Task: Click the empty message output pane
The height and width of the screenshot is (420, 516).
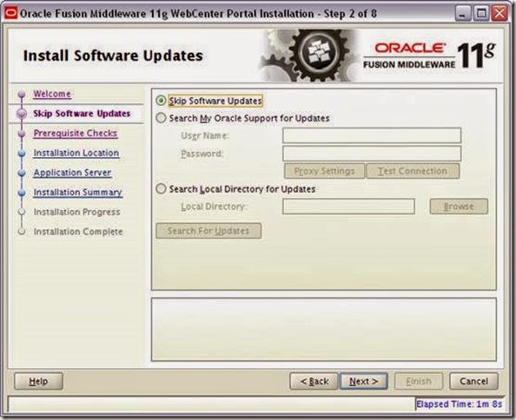Action: point(324,329)
